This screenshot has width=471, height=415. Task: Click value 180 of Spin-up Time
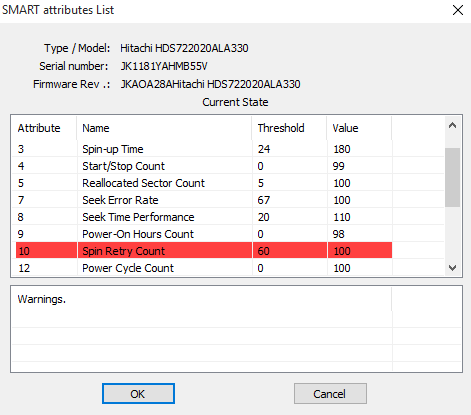[x=342, y=149]
